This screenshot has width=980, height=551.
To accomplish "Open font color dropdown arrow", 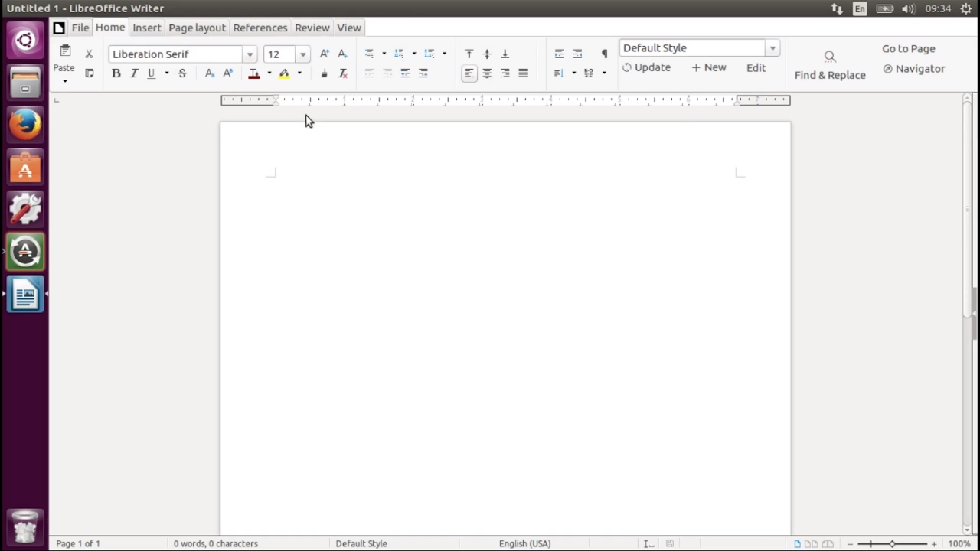I will tap(269, 73).
